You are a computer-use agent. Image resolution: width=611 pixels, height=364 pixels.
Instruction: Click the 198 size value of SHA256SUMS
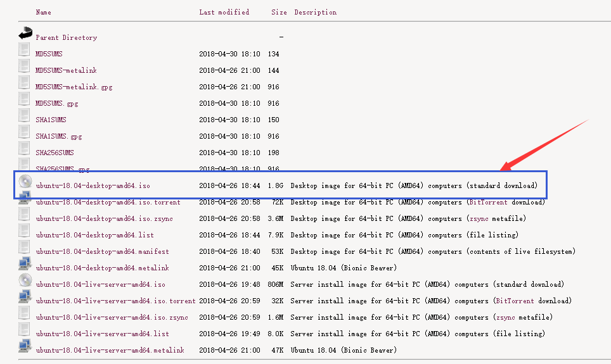click(x=274, y=153)
